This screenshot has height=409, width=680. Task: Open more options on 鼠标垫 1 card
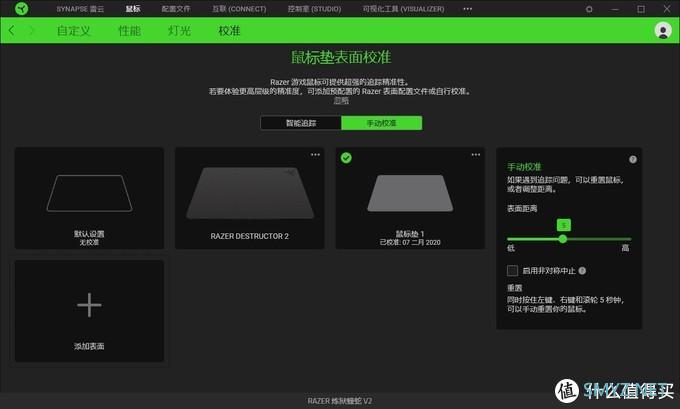click(x=476, y=154)
